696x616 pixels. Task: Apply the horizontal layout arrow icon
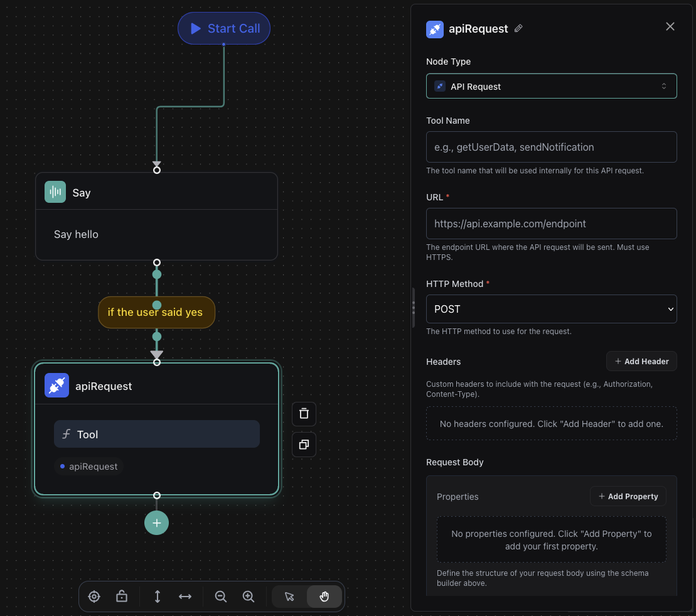[x=185, y=597]
